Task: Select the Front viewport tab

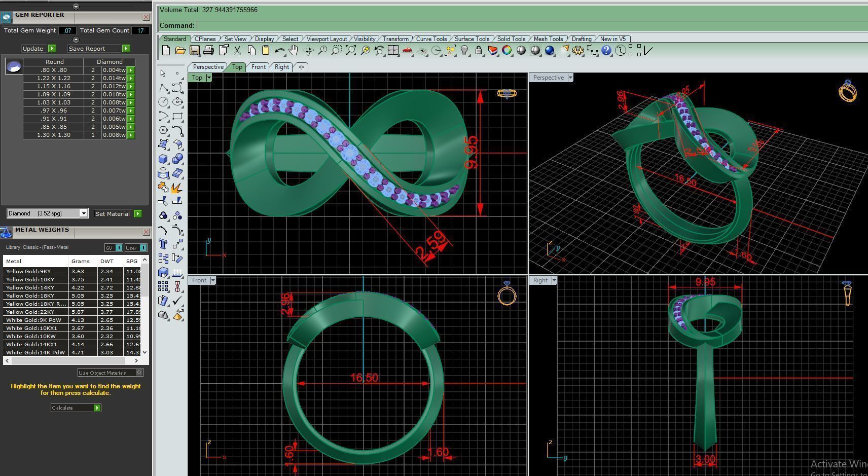Action: tap(259, 67)
